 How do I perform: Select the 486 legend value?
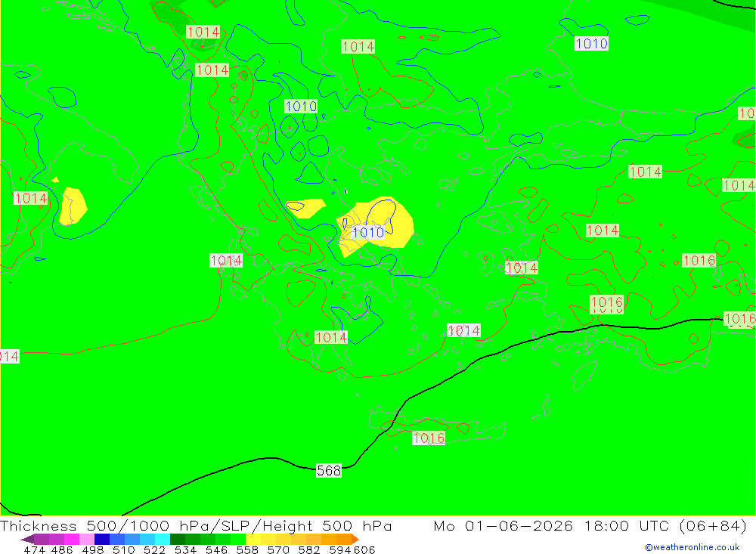pyautogui.click(x=62, y=550)
